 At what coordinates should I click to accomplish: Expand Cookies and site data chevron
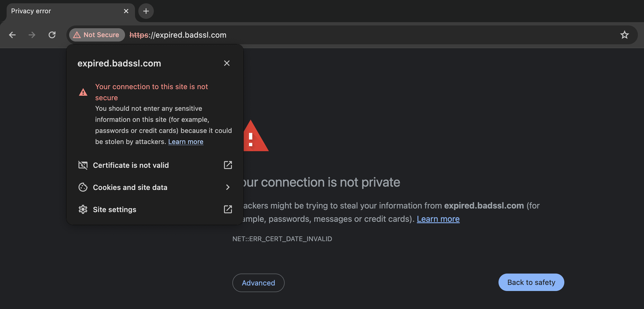pos(228,187)
